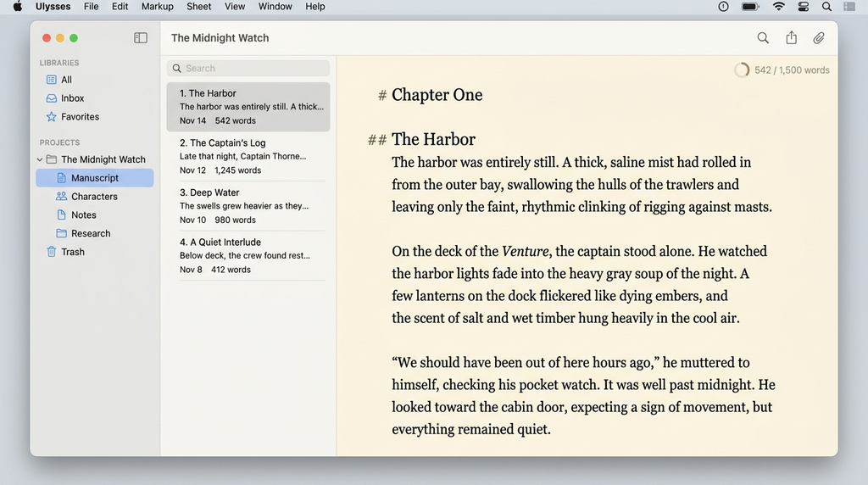This screenshot has height=485, width=868.
Task: Click the "Below deck, the crew found rest…" preview
Action: pyautogui.click(x=245, y=256)
